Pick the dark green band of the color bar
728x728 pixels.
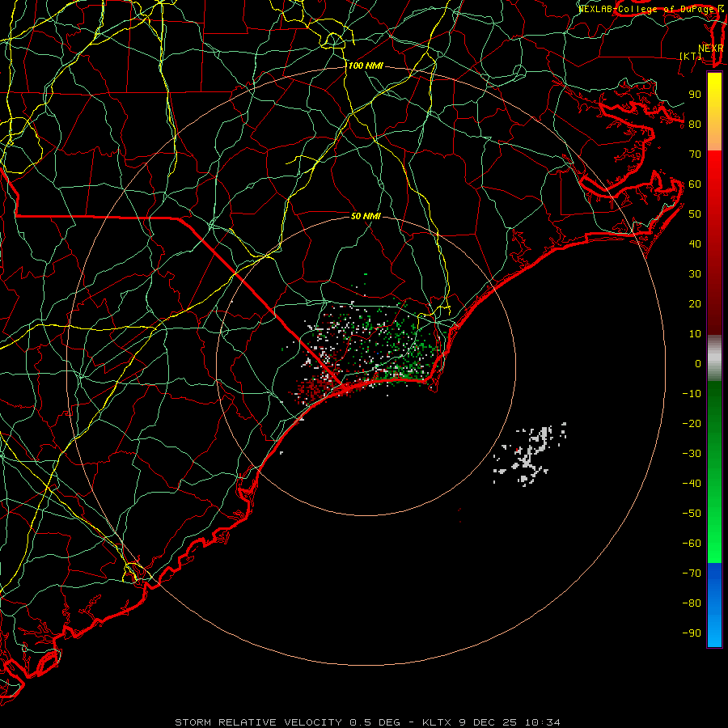(714, 408)
